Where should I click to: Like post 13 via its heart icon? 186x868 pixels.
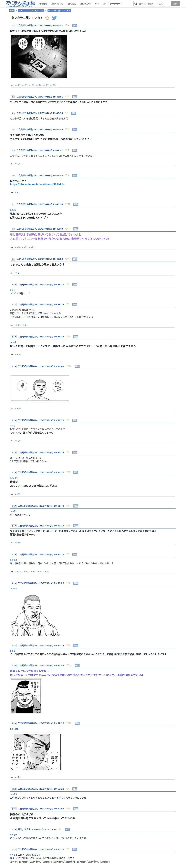pos(68,366)
